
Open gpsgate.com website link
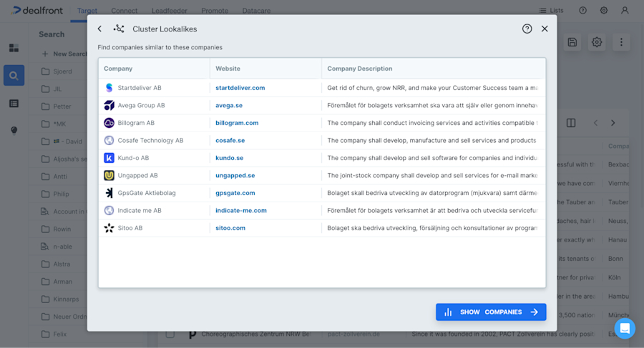(235, 193)
